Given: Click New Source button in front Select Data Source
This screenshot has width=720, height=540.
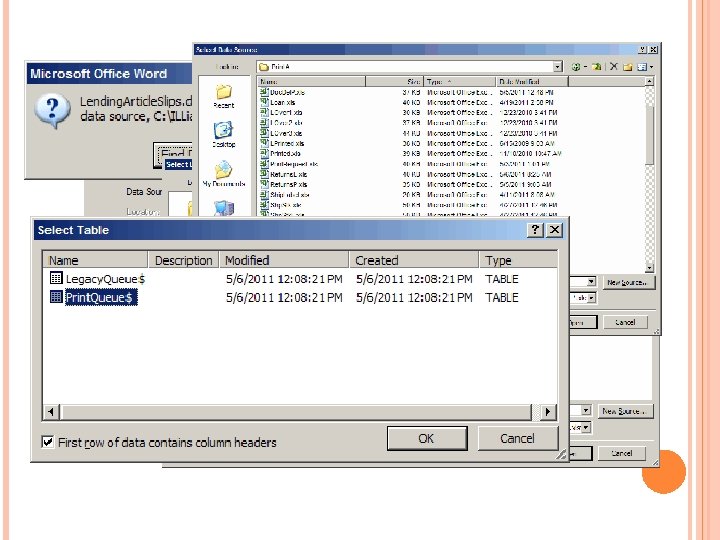Looking at the screenshot, I should coord(627,282).
